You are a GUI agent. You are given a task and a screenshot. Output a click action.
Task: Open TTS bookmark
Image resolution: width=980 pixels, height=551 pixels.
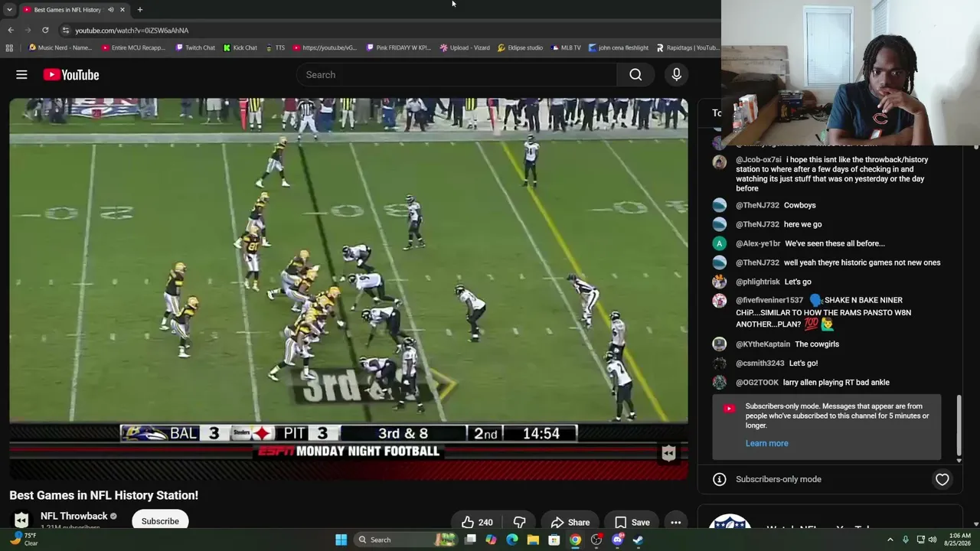pyautogui.click(x=275, y=47)
